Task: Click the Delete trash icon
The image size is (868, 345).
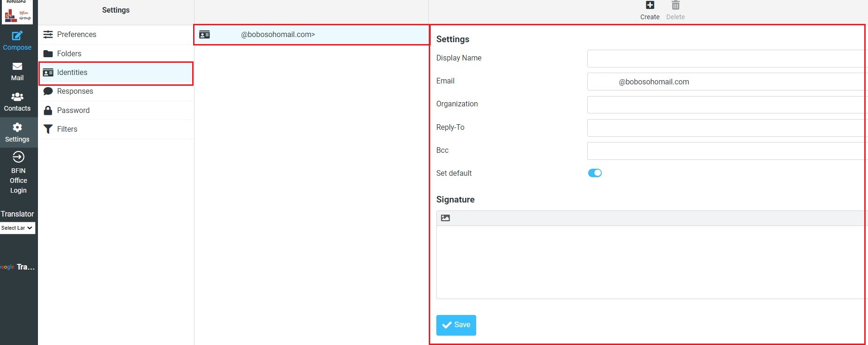Action: (675, 6)
